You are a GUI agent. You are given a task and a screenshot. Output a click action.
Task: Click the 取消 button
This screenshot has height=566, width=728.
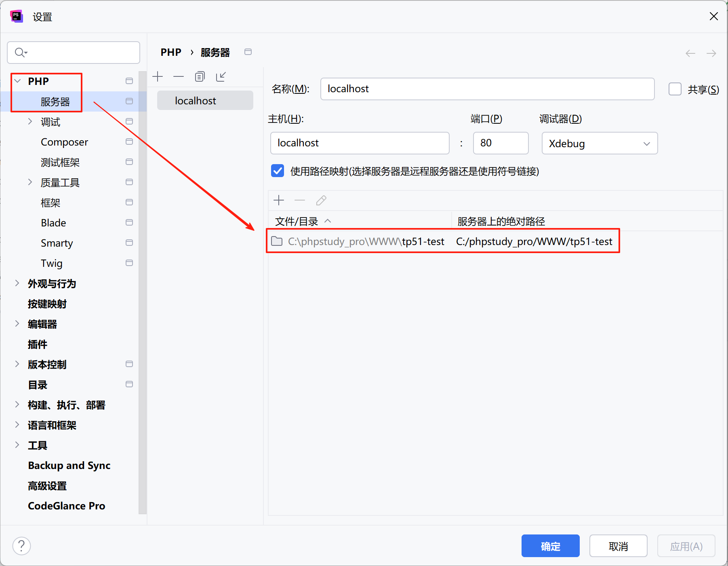pos(618,546)
